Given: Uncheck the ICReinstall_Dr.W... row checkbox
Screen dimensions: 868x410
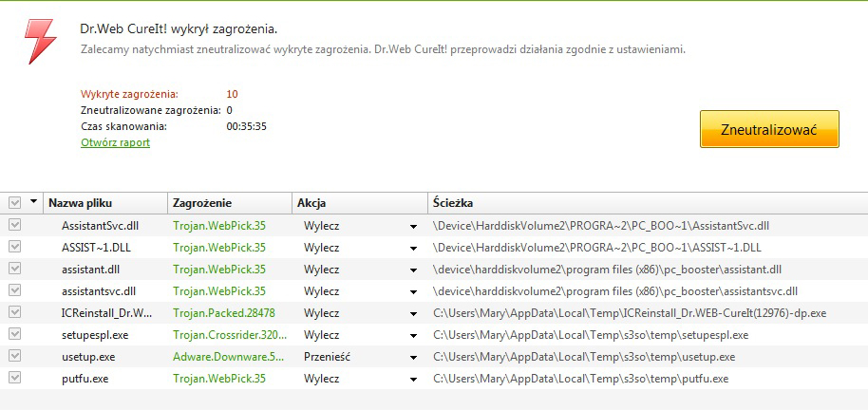Looking at the screenshot, I should tap(15, 312).
